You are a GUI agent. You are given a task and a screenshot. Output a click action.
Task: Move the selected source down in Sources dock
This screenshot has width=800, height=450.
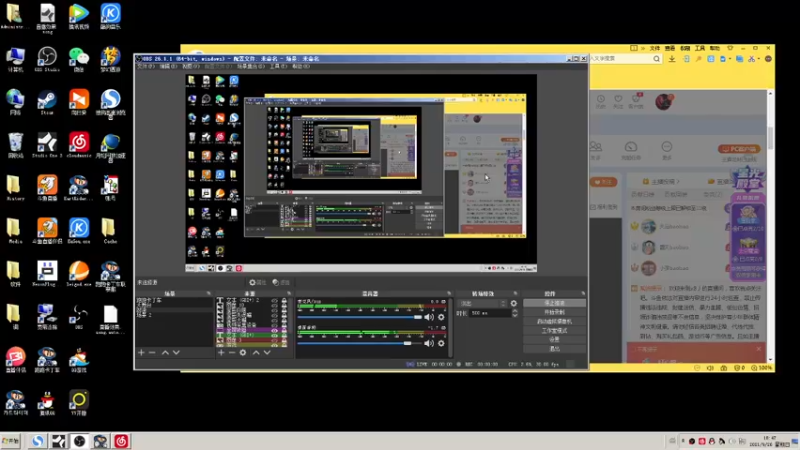coord(267,353)
